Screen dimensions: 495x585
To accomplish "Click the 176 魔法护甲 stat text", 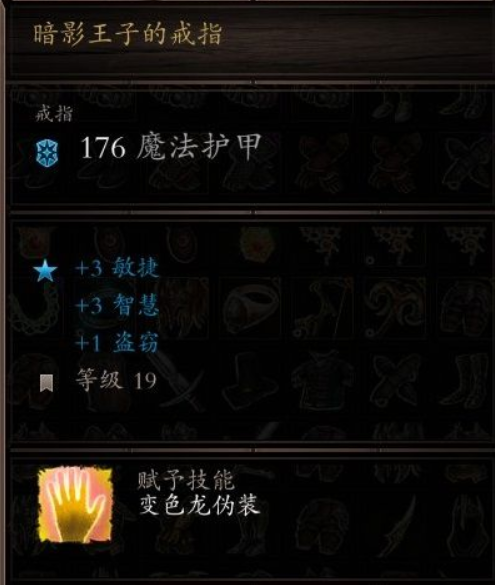I will pos(170,147).
